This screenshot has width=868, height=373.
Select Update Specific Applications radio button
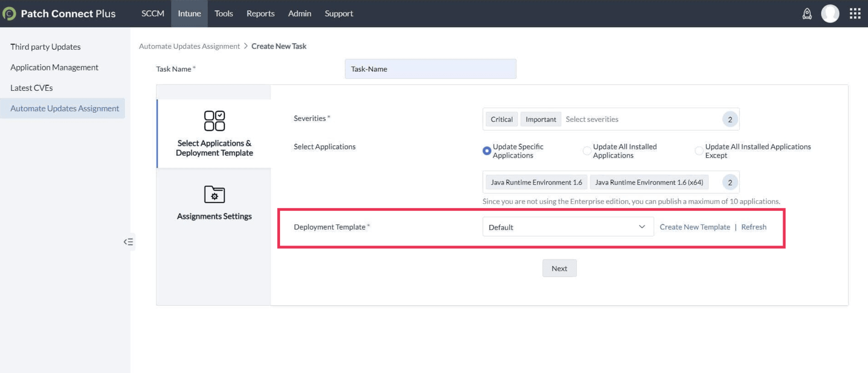click(x=487, y=151)
